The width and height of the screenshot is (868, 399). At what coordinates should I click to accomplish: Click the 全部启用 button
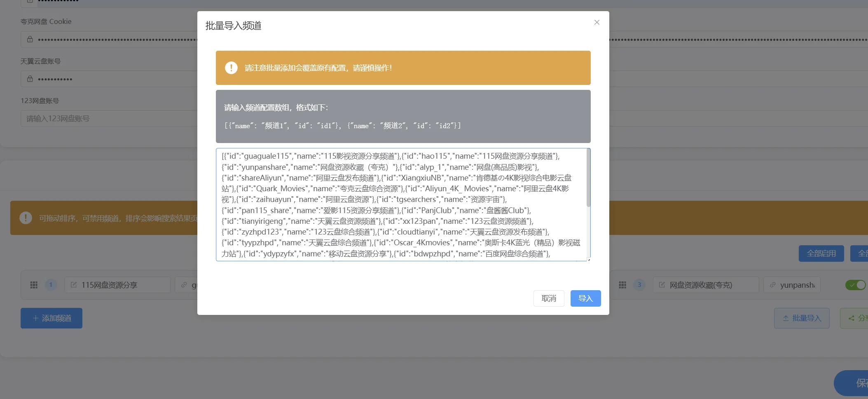[x=821, y=253]
